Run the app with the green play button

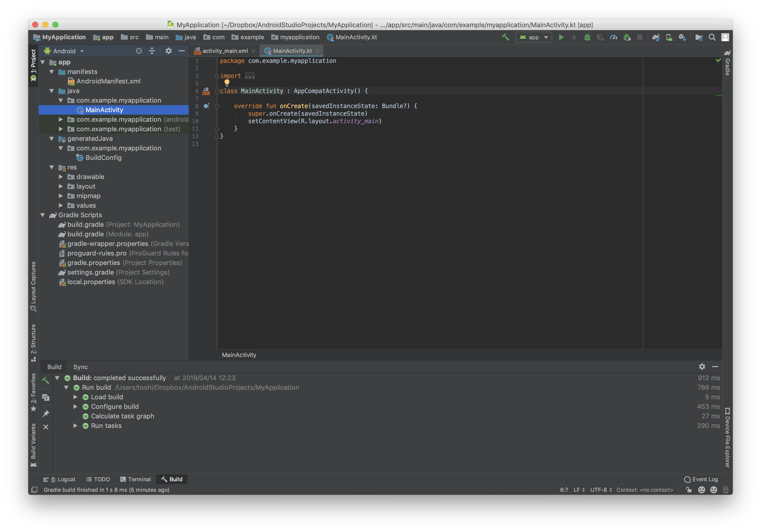(561, 37)
